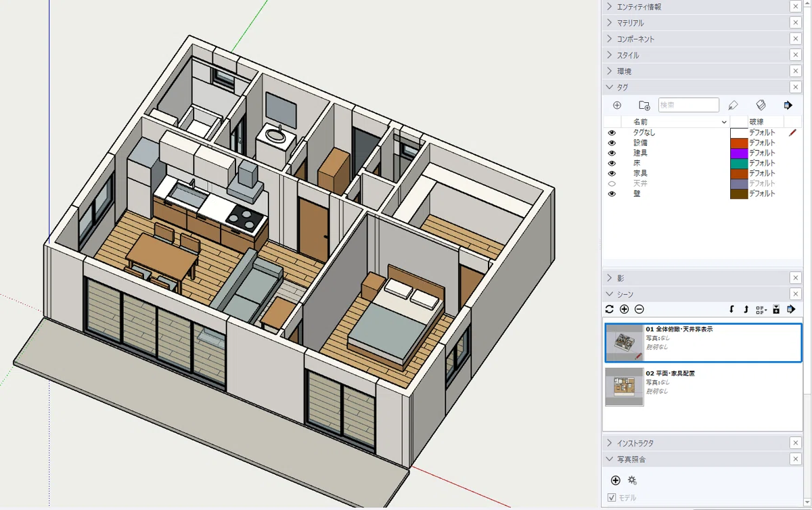The width and height of the screenshot is (812, 510).
Task: Expand the コンポーネント panel
Action: click(x=610, y=39)
